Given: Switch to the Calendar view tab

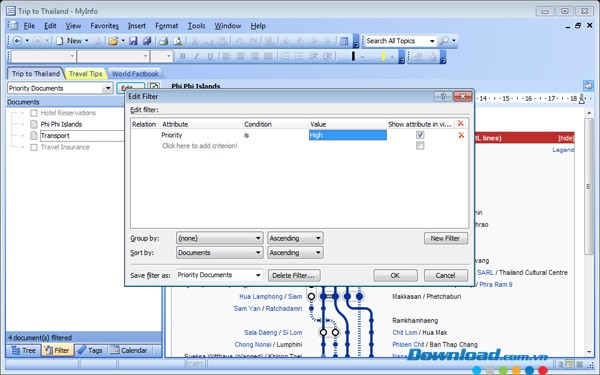Looking at the screenshot, I should coord(129,350).
